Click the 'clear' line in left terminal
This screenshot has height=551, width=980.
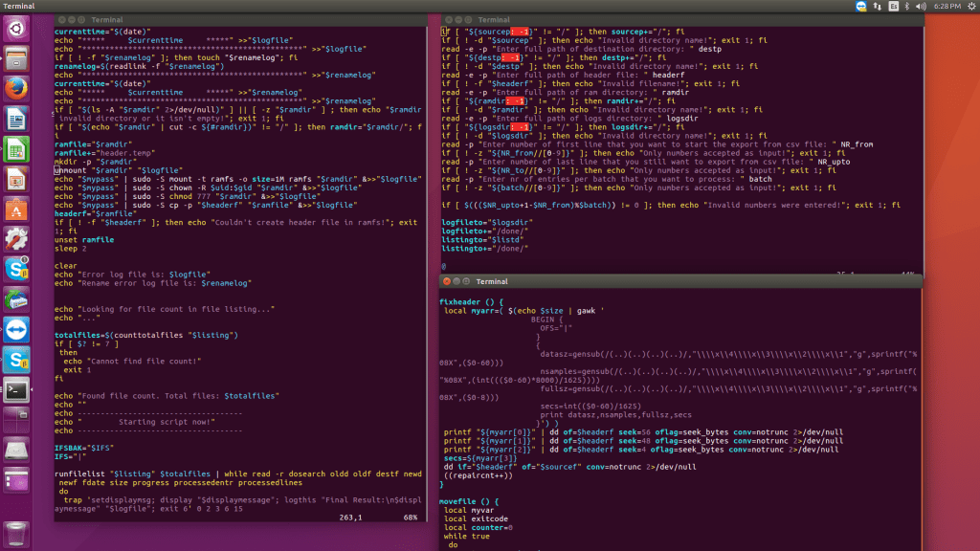coord(66,266)
